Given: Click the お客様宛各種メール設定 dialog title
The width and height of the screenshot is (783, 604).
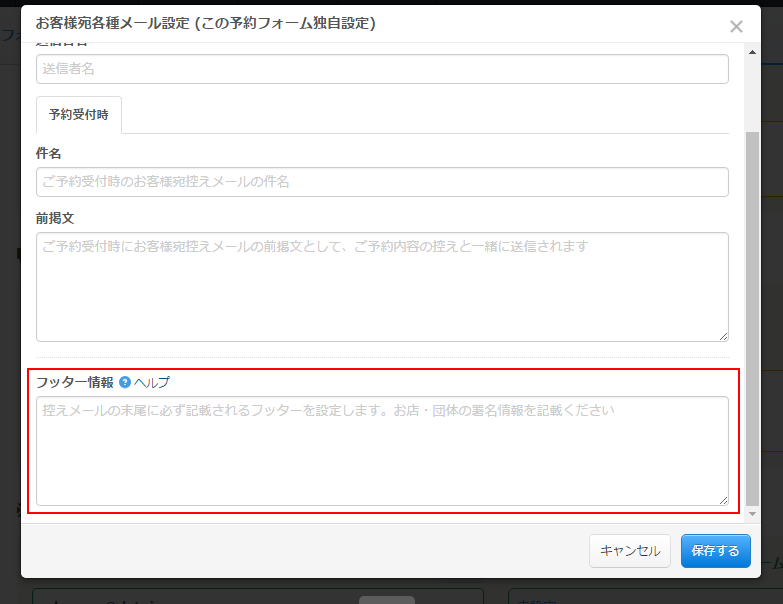Looking at the screenshot, I should point(205,23).
